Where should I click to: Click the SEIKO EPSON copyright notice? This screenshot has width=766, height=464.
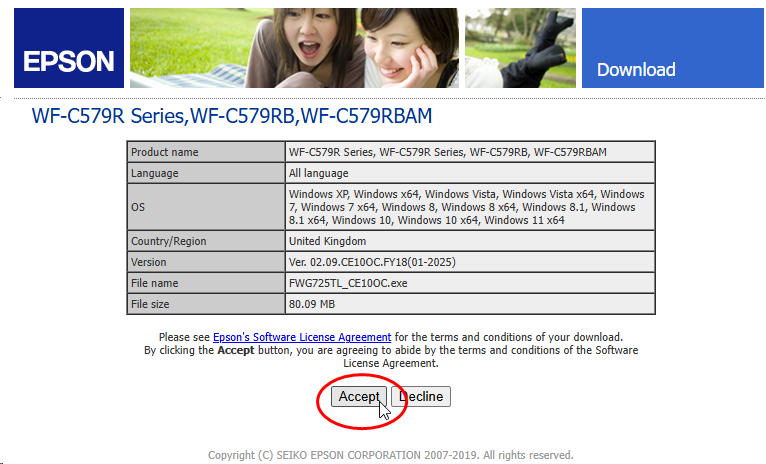pyautogui.click(x=391, y=455)
